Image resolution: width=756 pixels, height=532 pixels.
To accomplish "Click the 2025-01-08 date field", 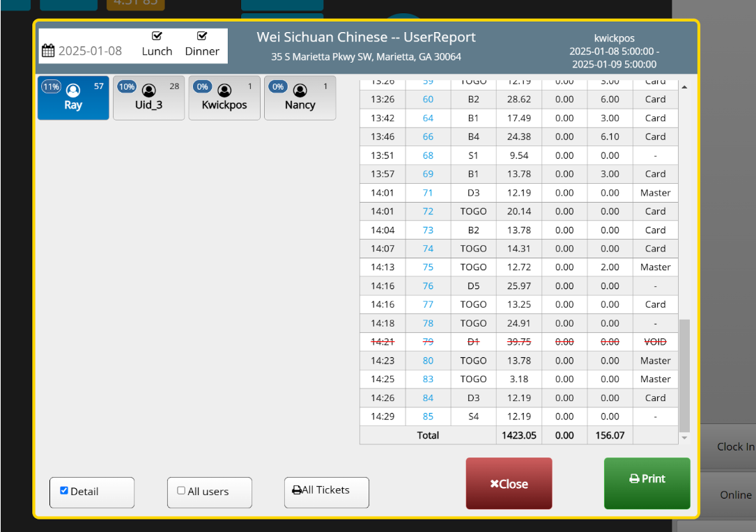I will pyautogui.click(x=90, y=51).
